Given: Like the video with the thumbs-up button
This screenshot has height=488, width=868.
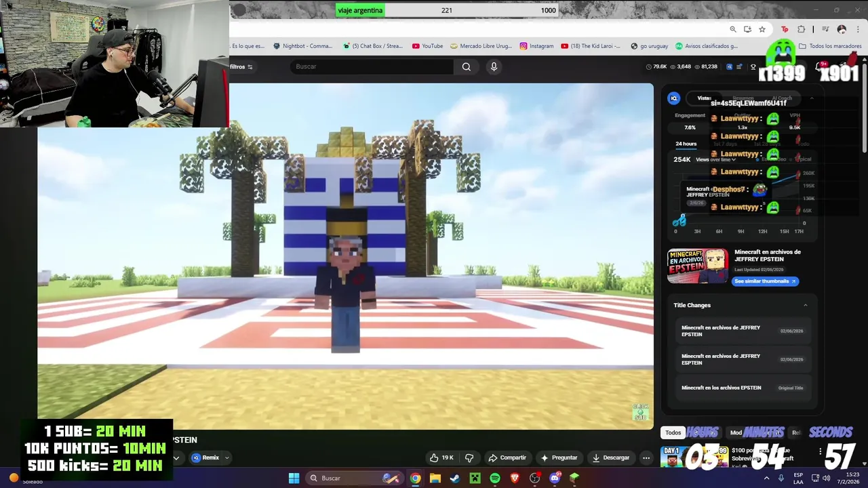Looking at the screenshot, I should (x=441, y=457).
